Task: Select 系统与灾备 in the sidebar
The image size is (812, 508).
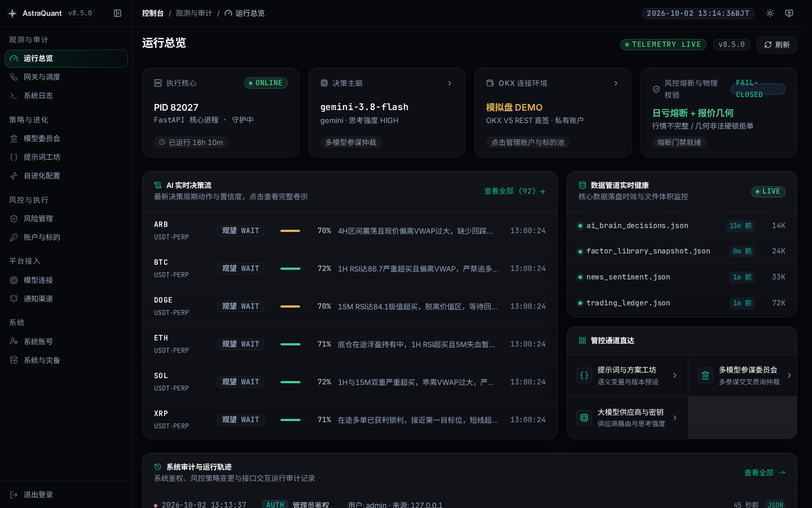Action: point(67,360)
